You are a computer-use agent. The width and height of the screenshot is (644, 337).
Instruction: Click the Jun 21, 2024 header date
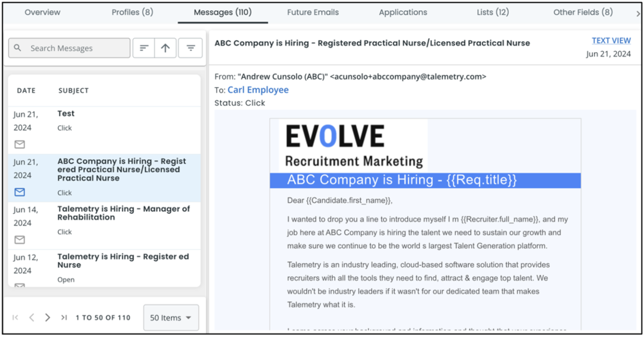[608, 54]
